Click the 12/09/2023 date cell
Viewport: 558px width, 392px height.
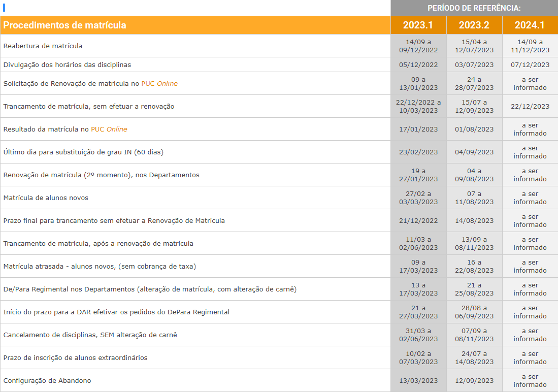(474, 381)
